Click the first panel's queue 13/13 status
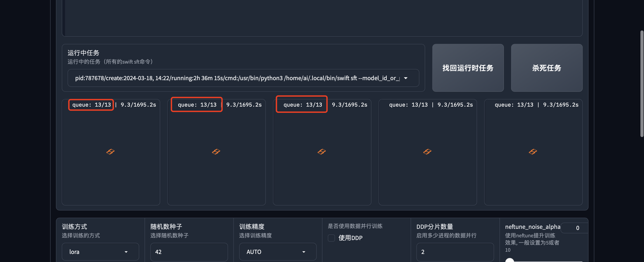Screen dimensions: 644x262 coord(91,105)
